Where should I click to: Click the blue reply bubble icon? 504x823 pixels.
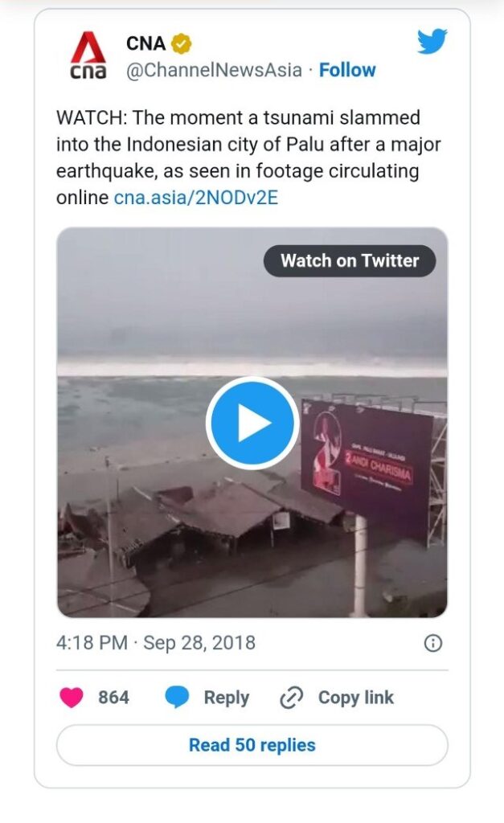click(177, 698)
